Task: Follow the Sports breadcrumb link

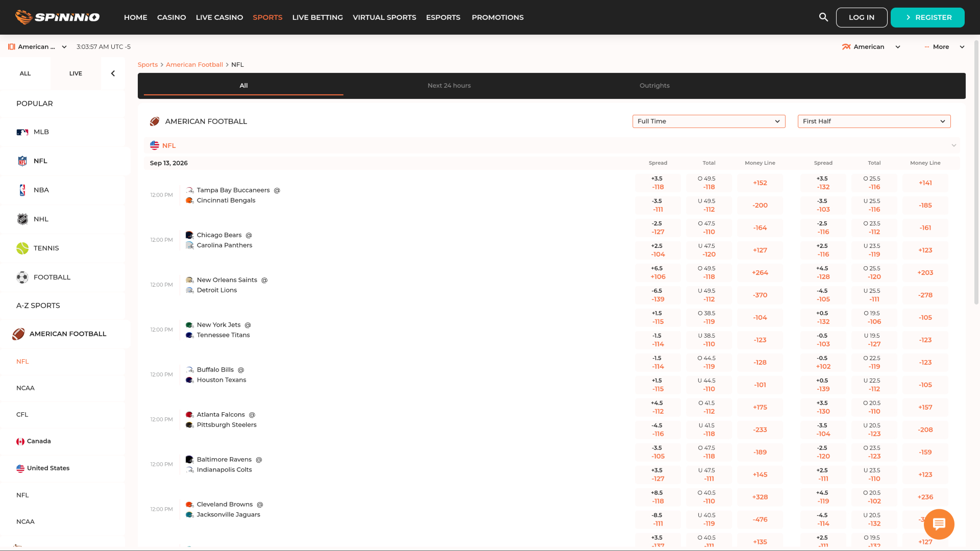Action: [x=148, y=65]
